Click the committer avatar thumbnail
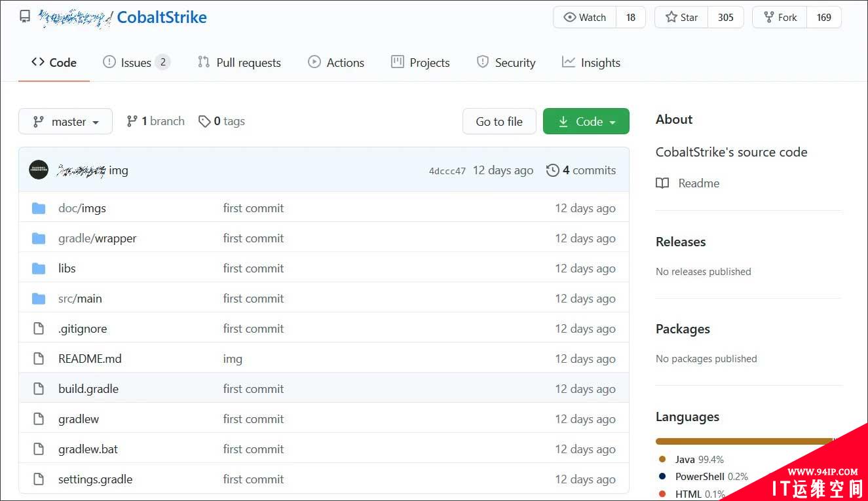The image size is (868, 501). [x=39, y=170]
